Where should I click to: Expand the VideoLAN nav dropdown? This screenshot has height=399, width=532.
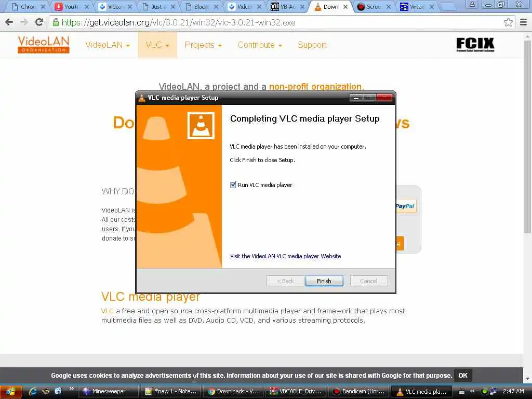108,45
